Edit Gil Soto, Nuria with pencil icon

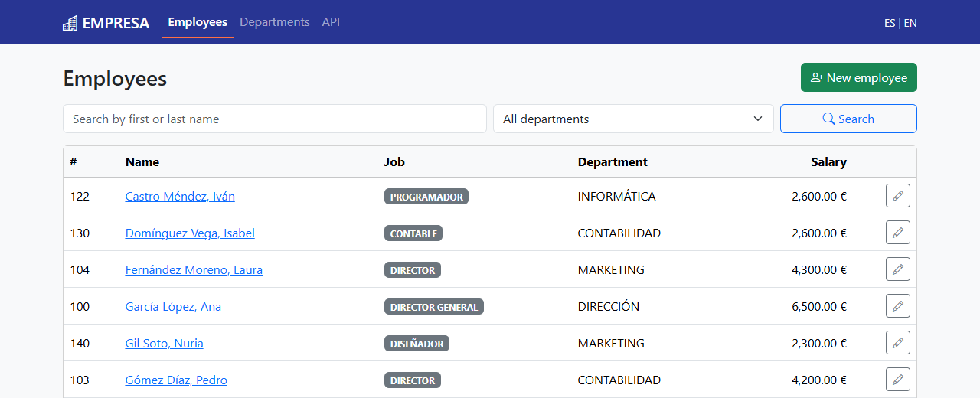898,343
